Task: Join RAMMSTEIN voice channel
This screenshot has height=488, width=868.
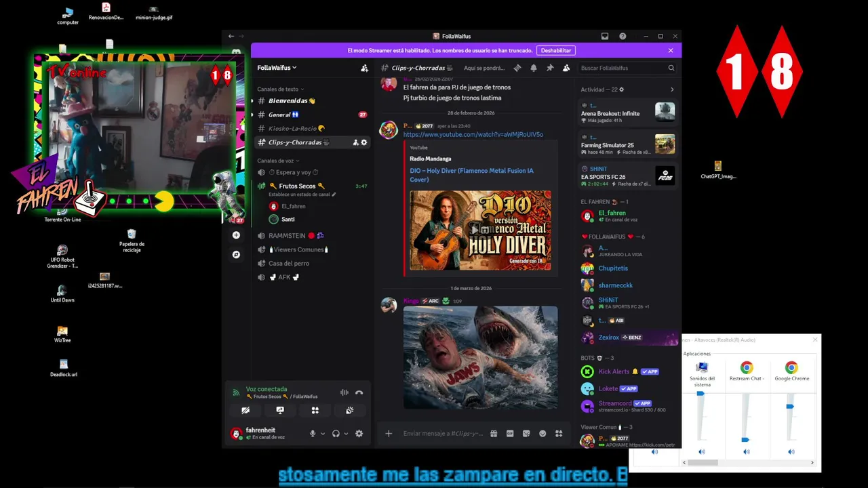Action: coord(312,235)
